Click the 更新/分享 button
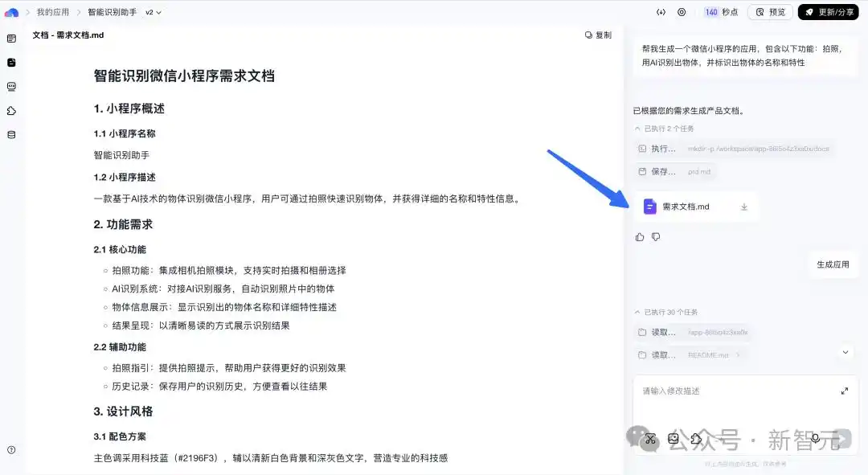Image resolution: width=868 pixels, height=475 pixels. tap(828, 12)
